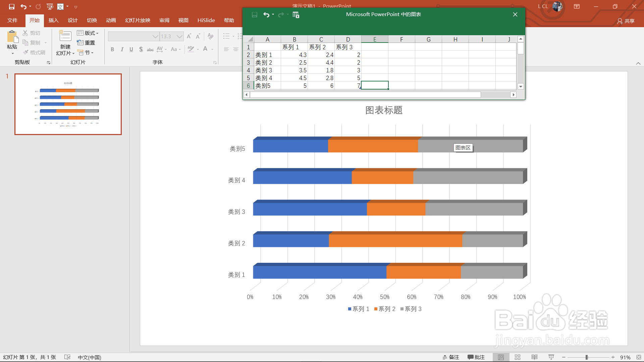Open the File menu tab
The width and height of the screenshot is (644, 362).
12,20
